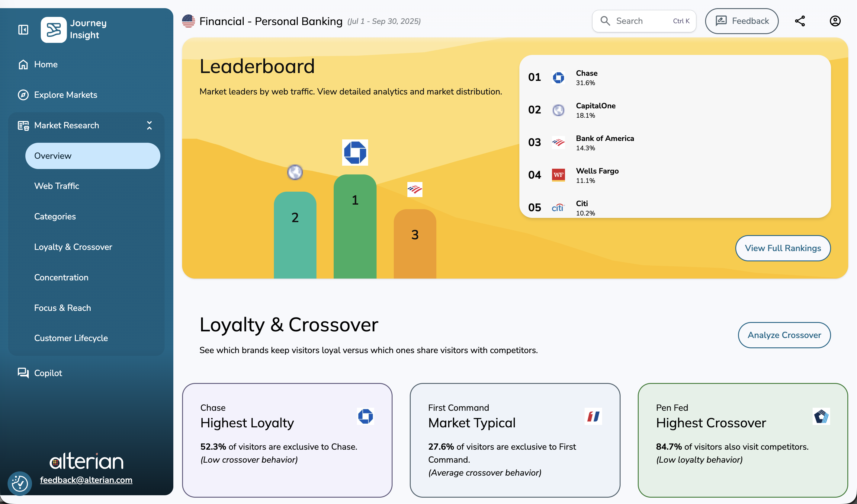Open Explore Markets page

click(65, 95)
